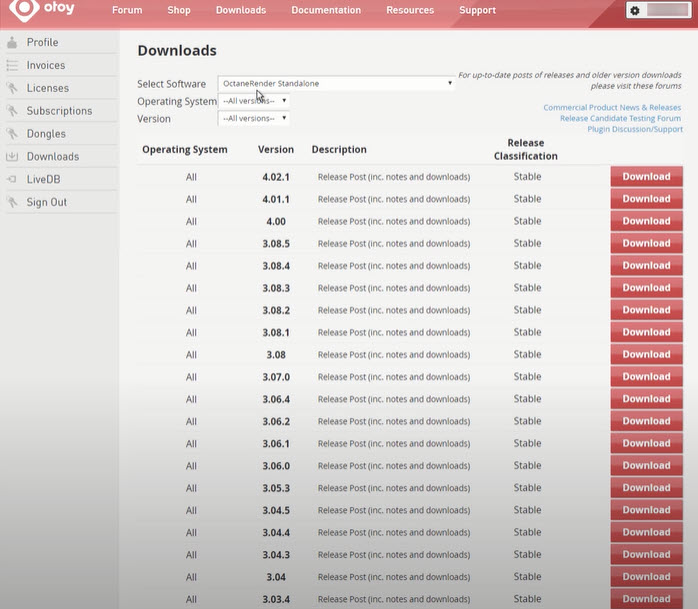Click version number 3.06.2 cell

click(x=276, y=422)
